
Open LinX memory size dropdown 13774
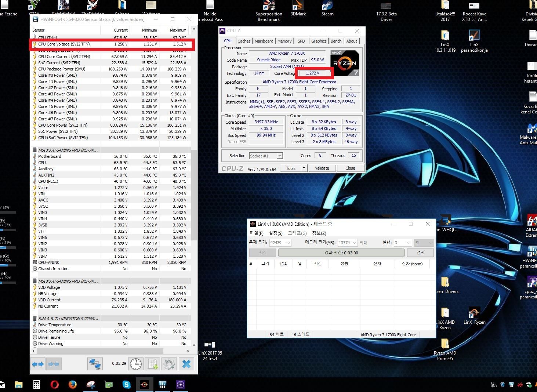[348, 243]
